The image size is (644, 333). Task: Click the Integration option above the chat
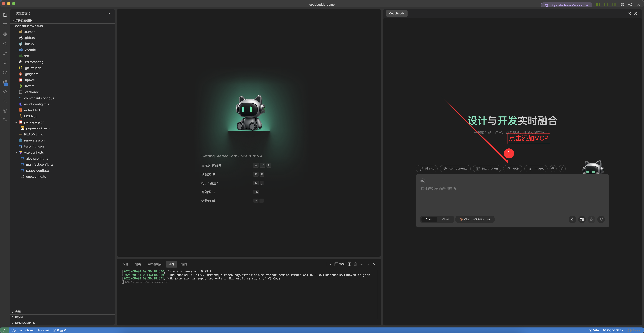(487, 169)
